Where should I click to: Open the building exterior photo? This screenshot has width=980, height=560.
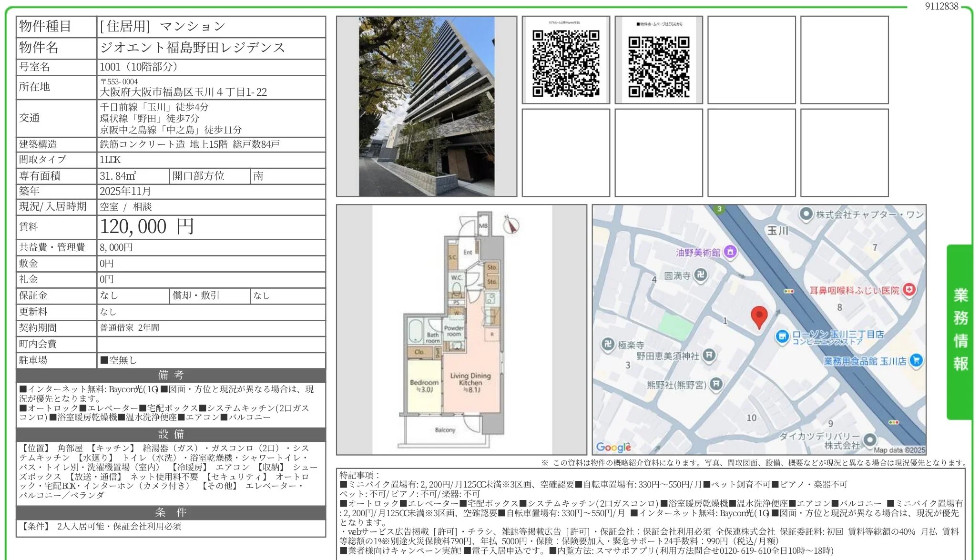[x=427, y=106]
